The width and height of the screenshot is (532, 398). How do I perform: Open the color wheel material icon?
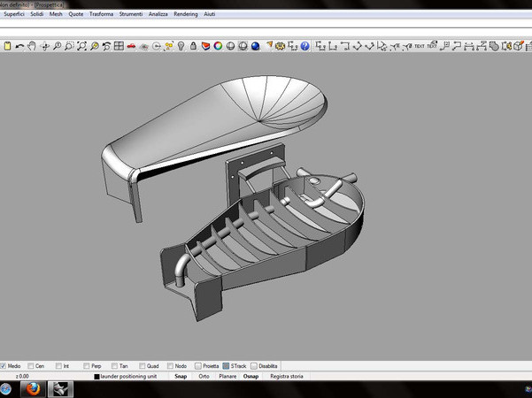(x=218, y=46)
